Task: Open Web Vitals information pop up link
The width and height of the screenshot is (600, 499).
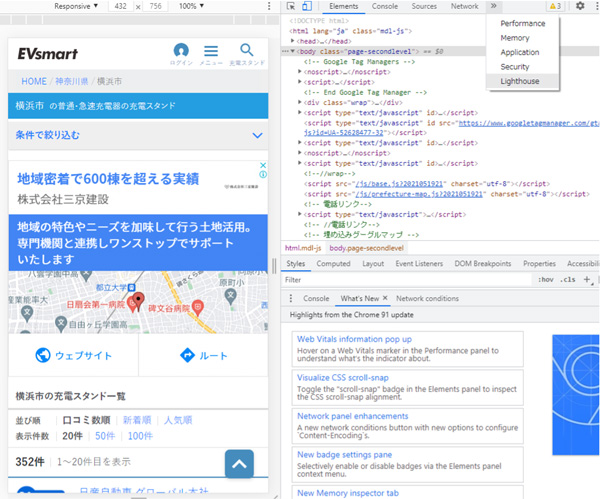Action: point(354,339)
